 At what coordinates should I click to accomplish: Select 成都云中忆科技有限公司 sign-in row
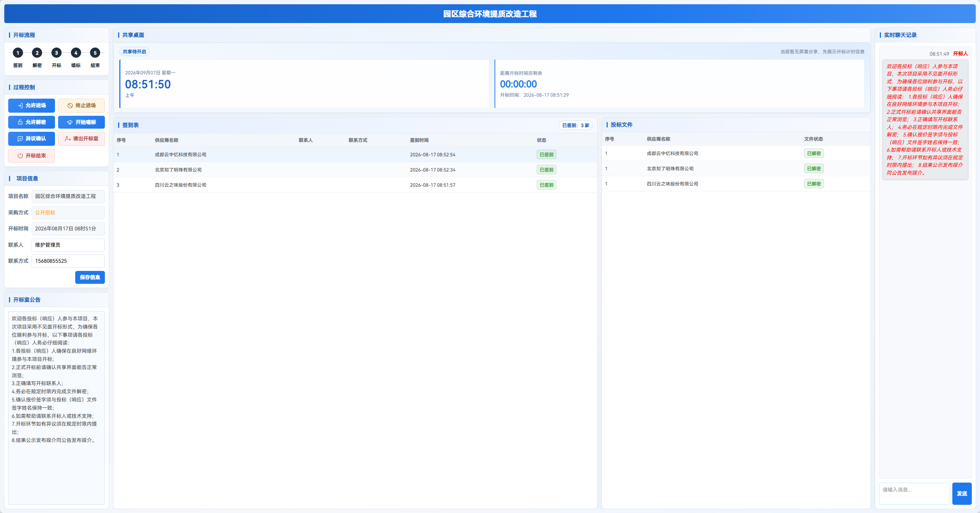click(355, 155)
